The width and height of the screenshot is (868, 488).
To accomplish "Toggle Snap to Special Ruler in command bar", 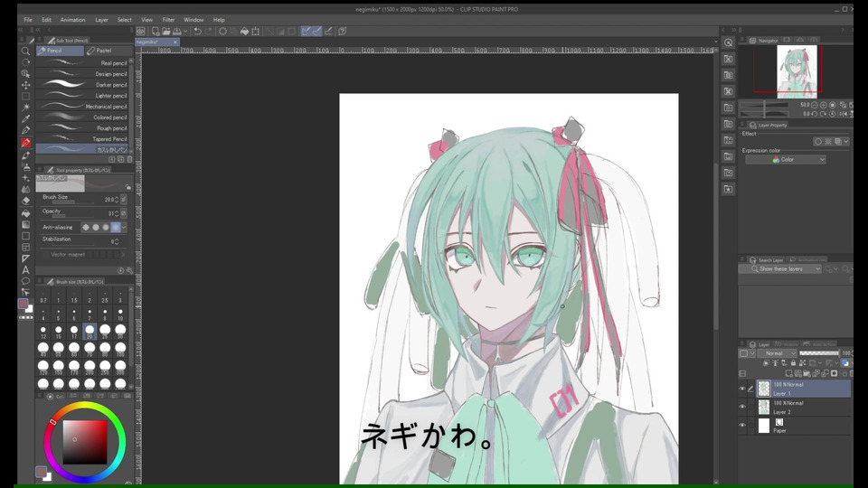I will coord(317,32).
